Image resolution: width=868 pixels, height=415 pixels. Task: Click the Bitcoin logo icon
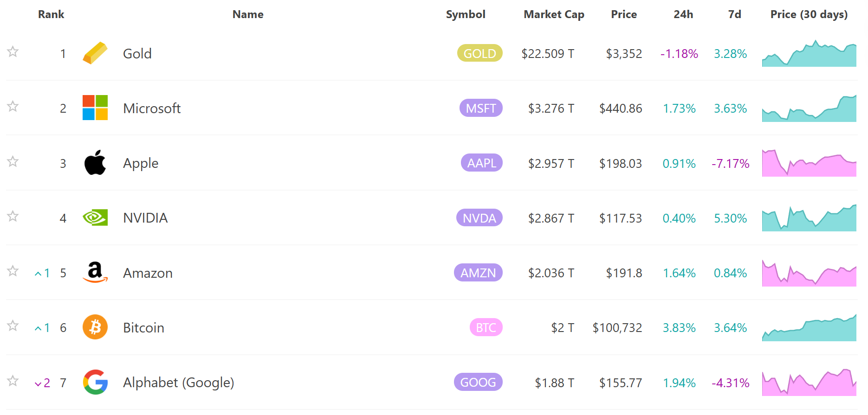pos(95,327)
